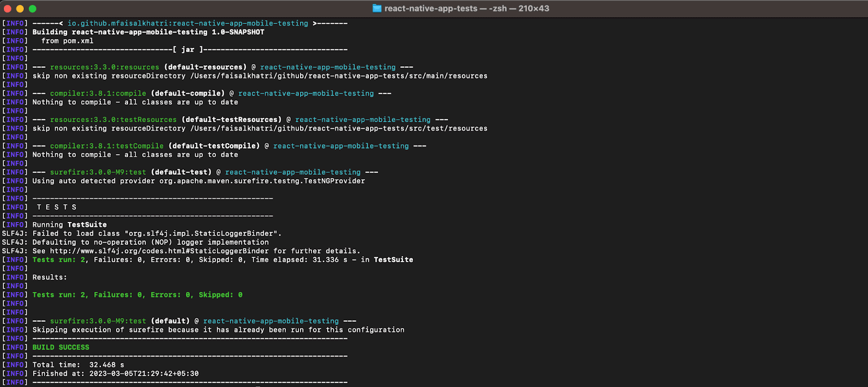
Task: Minimize the terminal using yellow button
Action: pos(20,9)
